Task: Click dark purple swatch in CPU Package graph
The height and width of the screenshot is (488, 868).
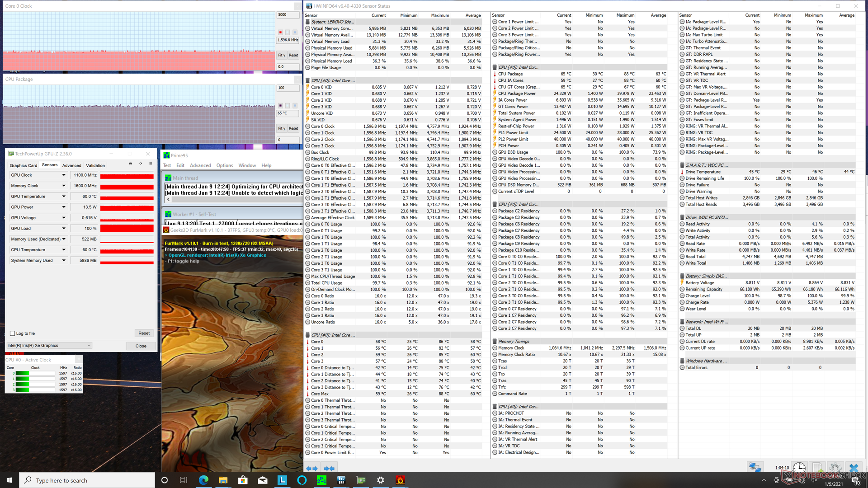Action: coord(280,106)
